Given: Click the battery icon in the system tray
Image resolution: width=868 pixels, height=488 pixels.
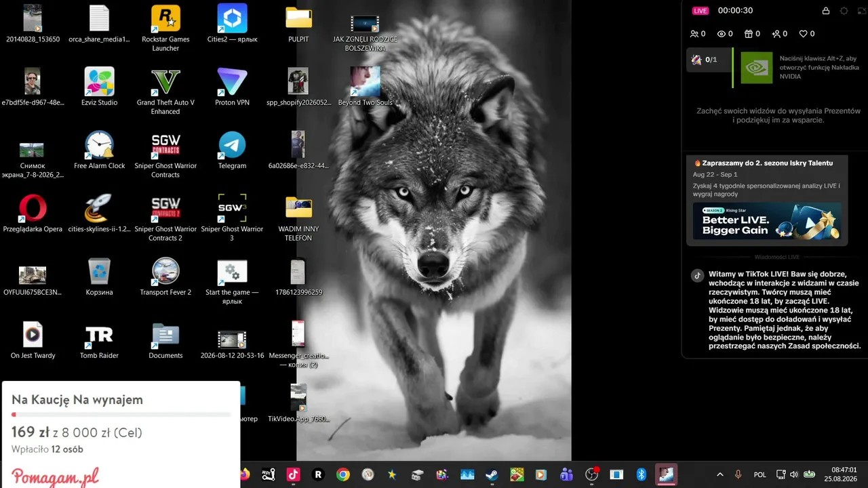Looking at the screenshot, I should [810, 474].
